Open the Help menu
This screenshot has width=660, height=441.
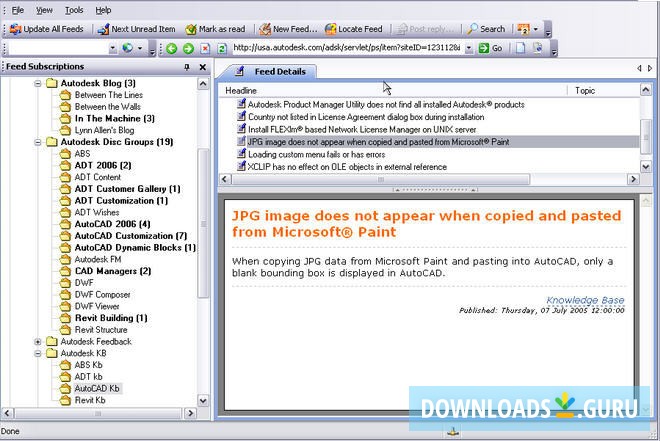click(x=103, y=10)
